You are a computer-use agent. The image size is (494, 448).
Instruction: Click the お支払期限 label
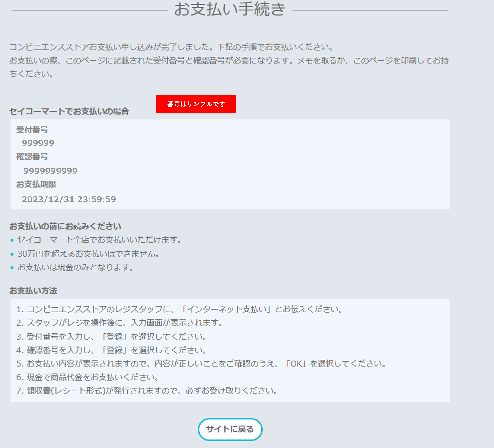(36, 184)
